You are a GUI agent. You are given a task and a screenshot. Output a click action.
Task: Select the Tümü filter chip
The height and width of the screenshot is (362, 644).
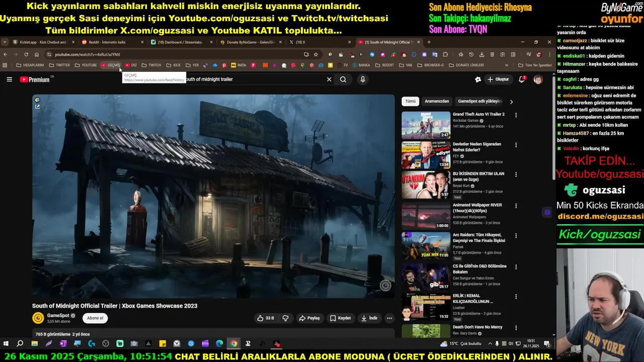(411, 101)
